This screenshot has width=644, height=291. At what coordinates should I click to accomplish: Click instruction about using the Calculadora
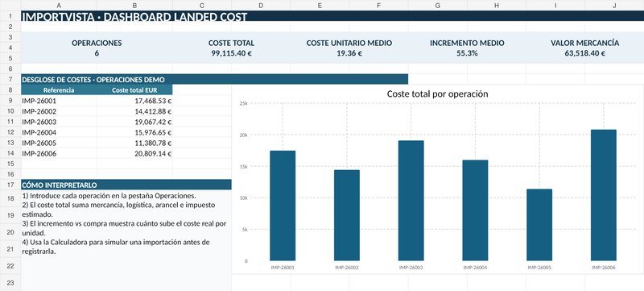(116, 247)
